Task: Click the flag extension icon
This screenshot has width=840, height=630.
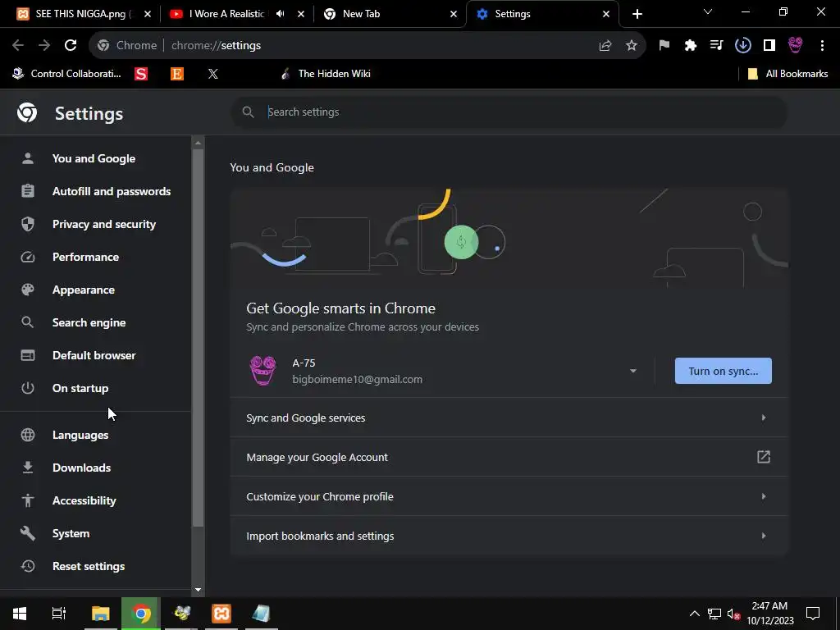Action: 664,46
